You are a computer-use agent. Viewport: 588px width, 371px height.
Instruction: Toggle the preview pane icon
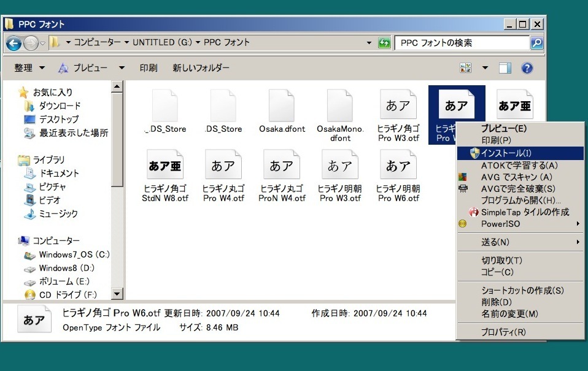pyautogui.click(x=505, y=68)
